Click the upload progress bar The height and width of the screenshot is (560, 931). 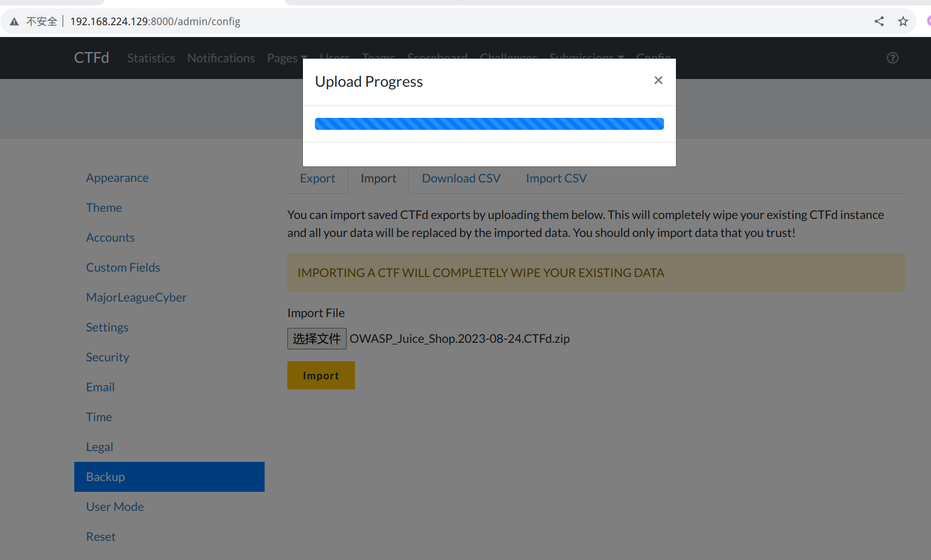click(489, 123)
